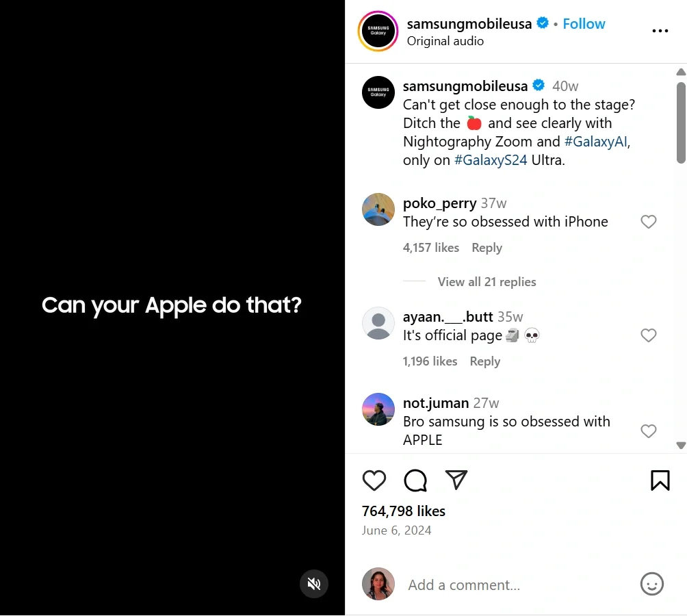Image resolution: width=687 pixels, height=616 pixels.
Task: Reply to poko_perry's comment
Action: [x=487, y=248]
